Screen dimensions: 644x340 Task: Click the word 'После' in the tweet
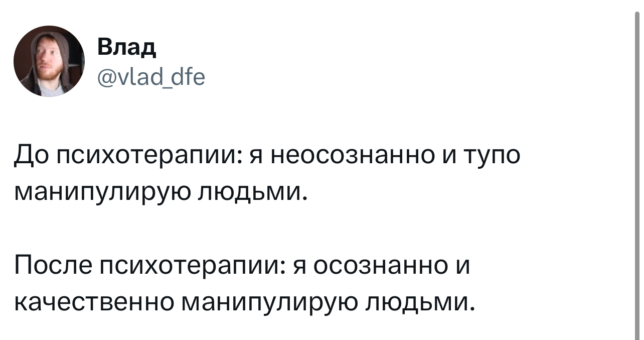tap(53, 266)
